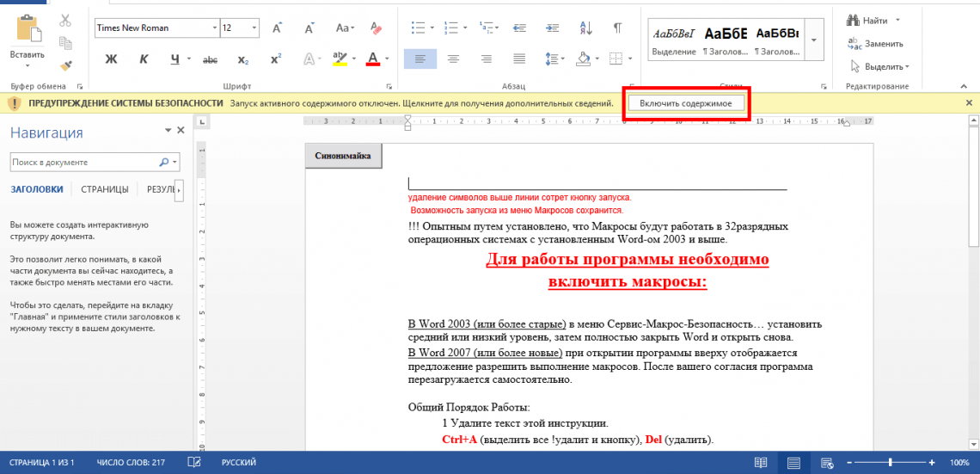Image resolution: width=980 pixels, height=474 pixels.
Task: Apply yellow text highlight color
Action: [340, 58]
